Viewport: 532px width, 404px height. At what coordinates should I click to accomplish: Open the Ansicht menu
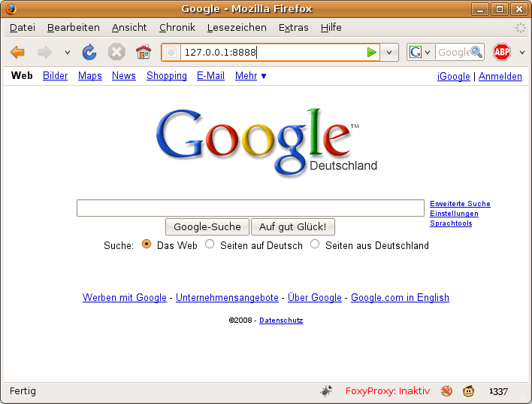point(129,28)
